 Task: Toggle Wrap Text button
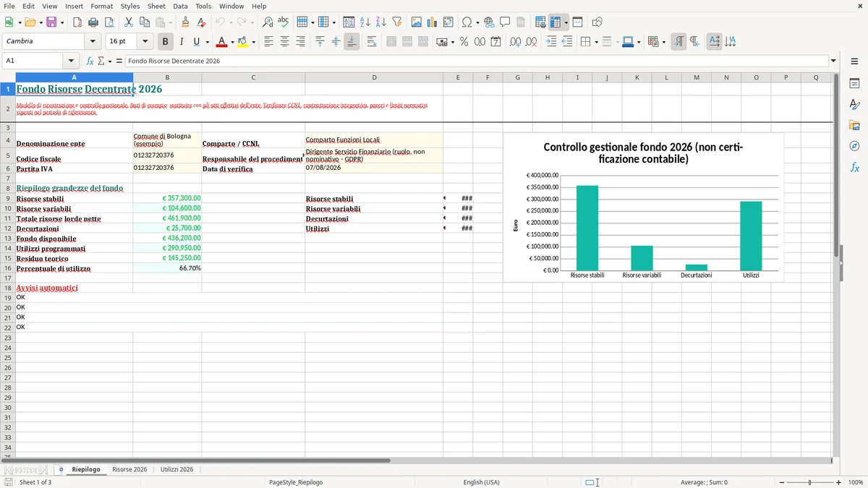tap(371, 42)
